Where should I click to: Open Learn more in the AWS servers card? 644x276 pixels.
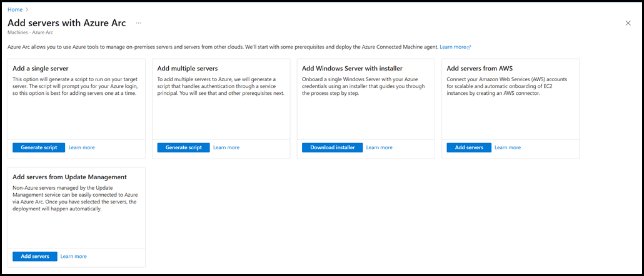point(507,147)
